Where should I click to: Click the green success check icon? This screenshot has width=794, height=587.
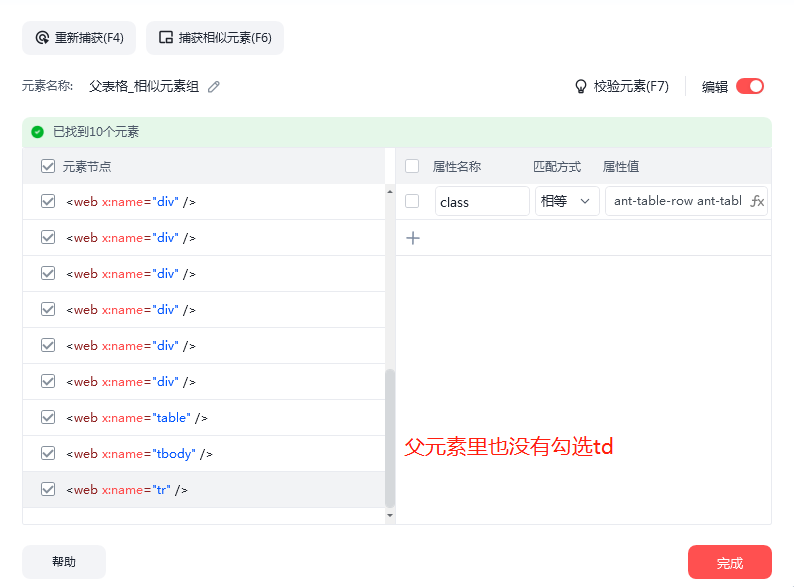click(x=38, y=132)
